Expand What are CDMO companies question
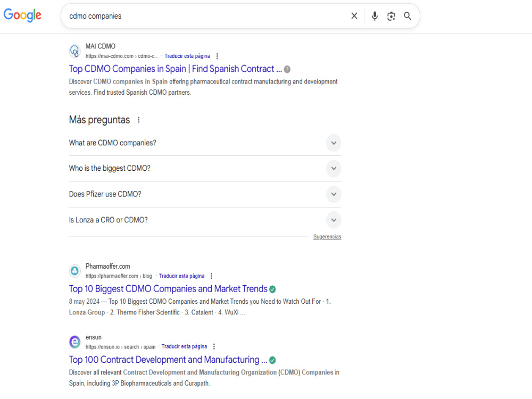 pos(334,143)
